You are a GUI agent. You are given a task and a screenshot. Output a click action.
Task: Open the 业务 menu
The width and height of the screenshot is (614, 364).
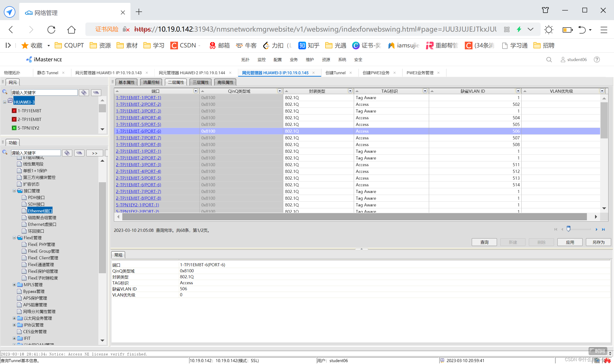(x=294, y=60)
